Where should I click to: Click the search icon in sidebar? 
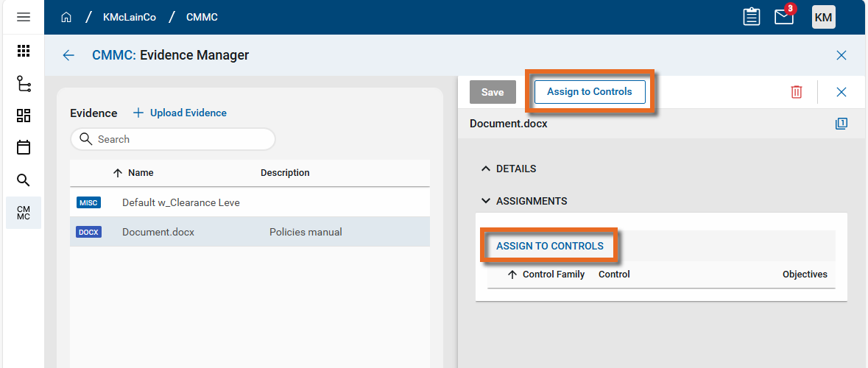pyautogui.click(x=24, y=180)
